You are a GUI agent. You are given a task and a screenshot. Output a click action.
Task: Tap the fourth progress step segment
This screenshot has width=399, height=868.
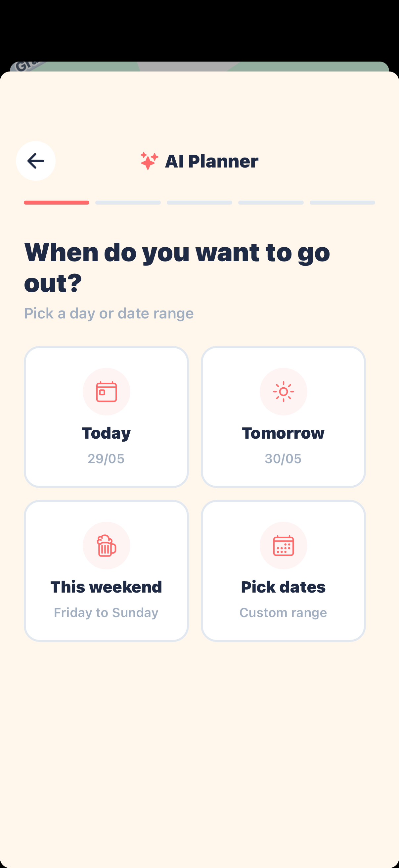click(271, 203)
